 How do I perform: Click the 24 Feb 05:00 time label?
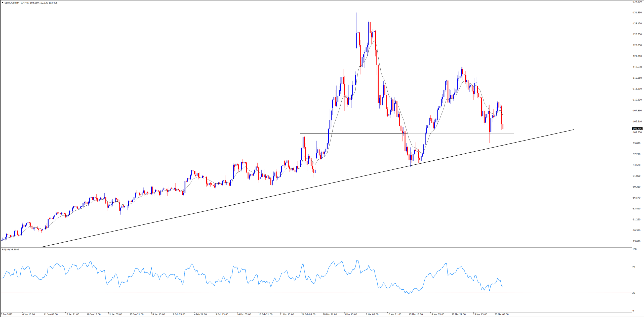[308, 314]
